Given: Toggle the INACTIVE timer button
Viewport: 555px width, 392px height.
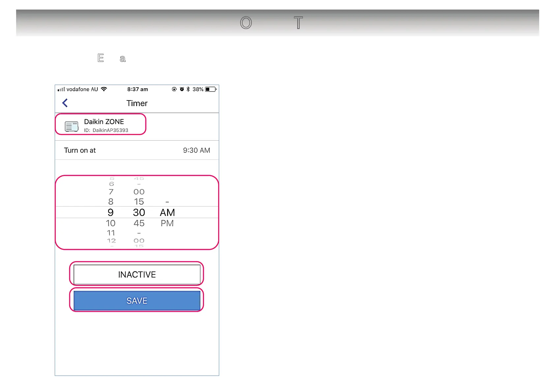Looking at the screenshot, I should 137,274.
